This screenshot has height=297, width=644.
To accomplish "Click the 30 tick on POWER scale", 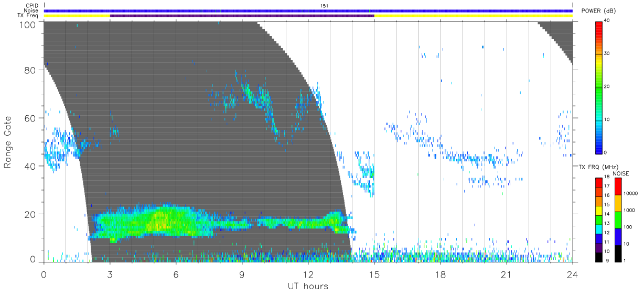I will 608,53.
